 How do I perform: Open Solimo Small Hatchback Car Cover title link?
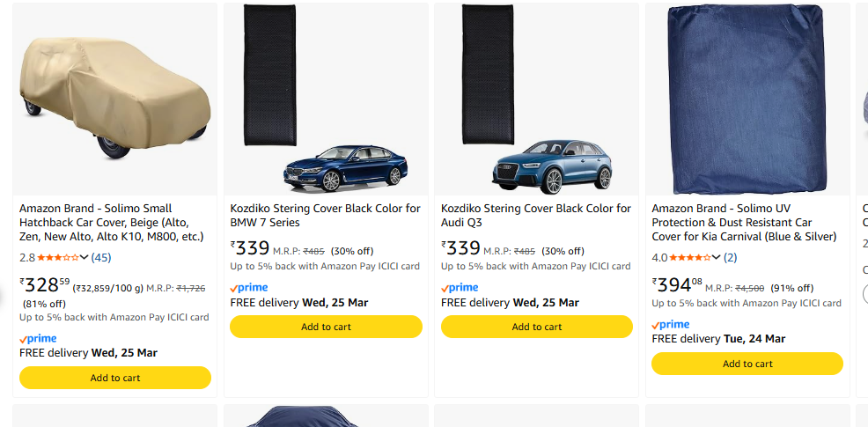click(111, 223)
